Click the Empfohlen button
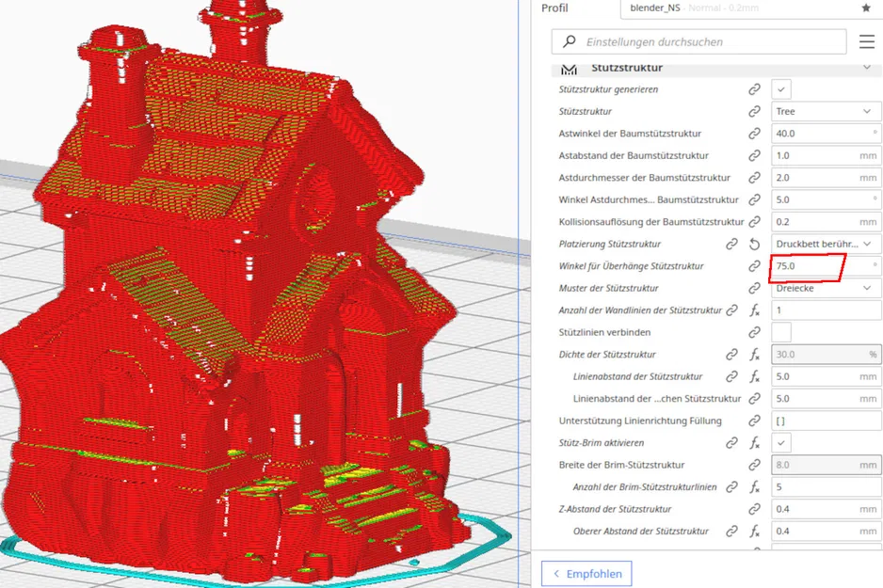Screen dimensions: 883x588 tap(586, 574)
